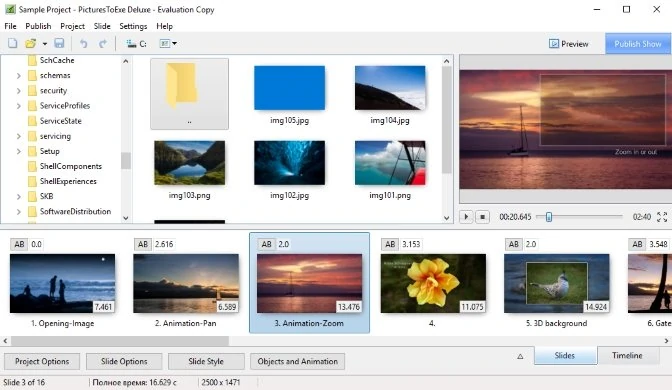Open Slide Options
This screenshot has height=390, width=672.
point(124,361)
